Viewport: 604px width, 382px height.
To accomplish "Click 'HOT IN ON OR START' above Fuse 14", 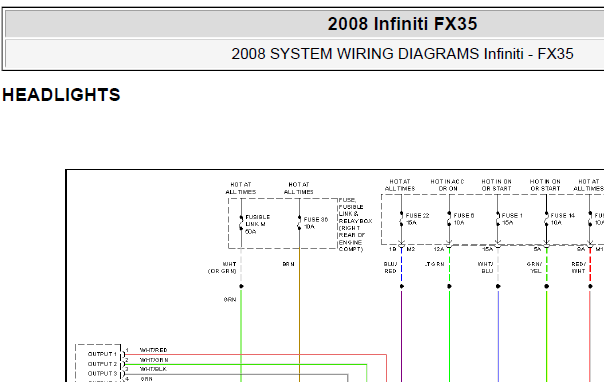I will tap(545, 185).
